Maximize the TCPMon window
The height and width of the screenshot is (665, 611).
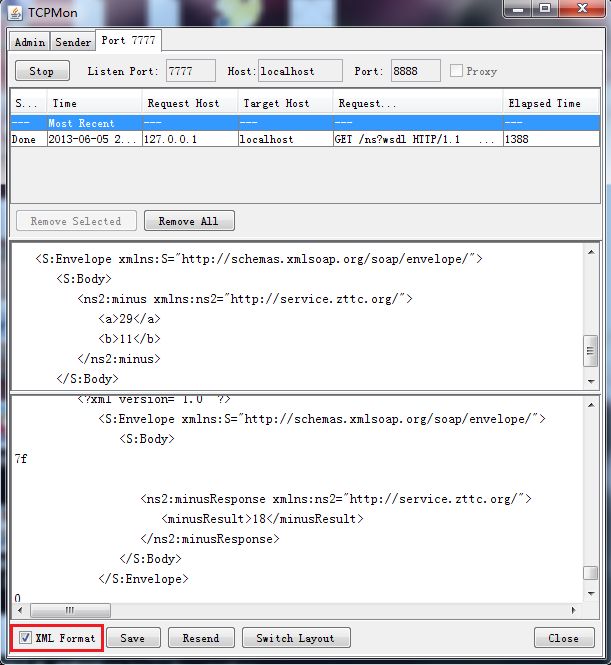tap(545, 8)
